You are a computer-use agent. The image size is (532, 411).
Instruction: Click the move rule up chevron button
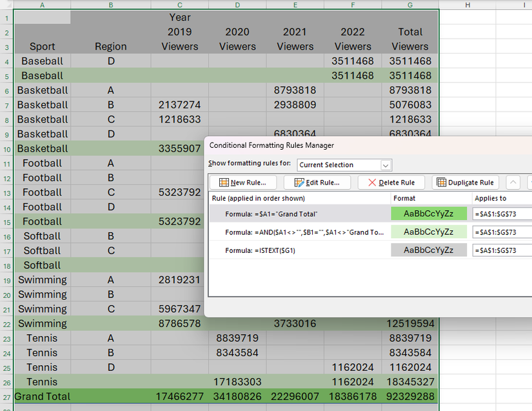[x=514, y=182]
